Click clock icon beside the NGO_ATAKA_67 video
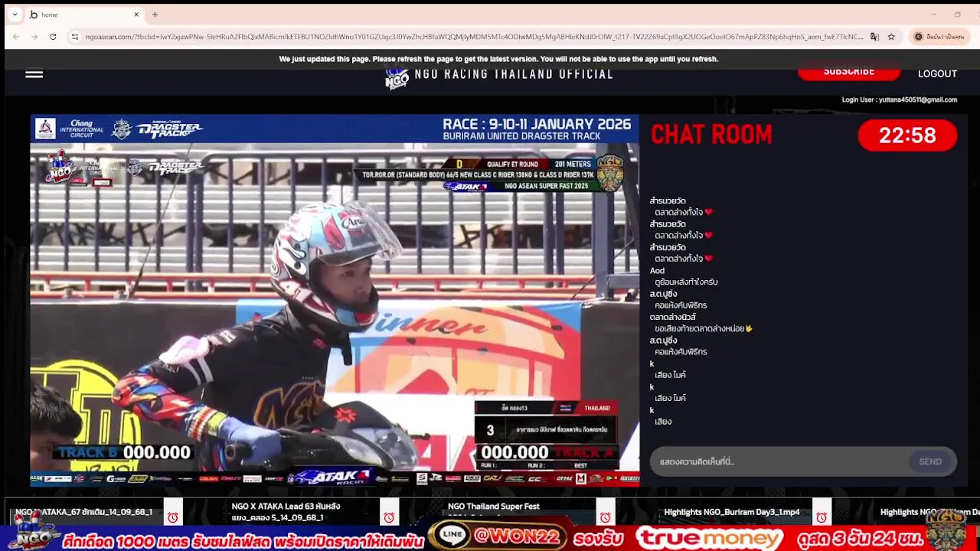980x551 pixels. tap(173, 517)
